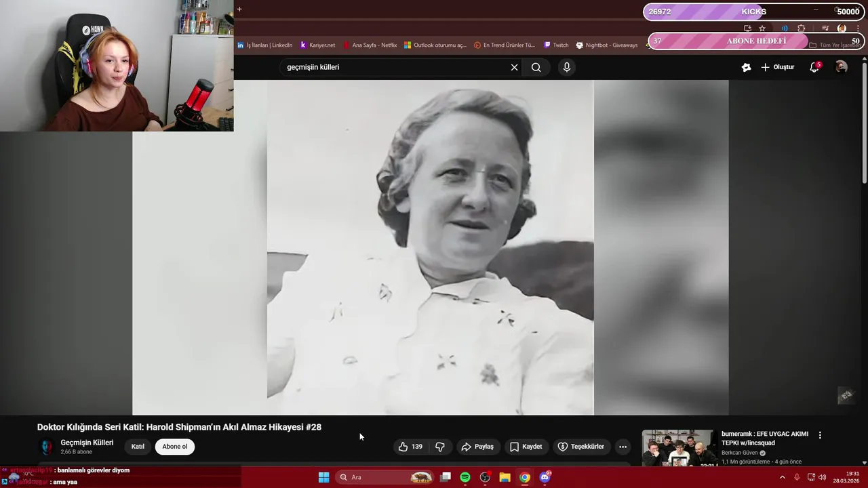The height and width of the screenshot is (488, 868).
Task: Open the Twitch bookmark
Action: (x=556, y=45)
